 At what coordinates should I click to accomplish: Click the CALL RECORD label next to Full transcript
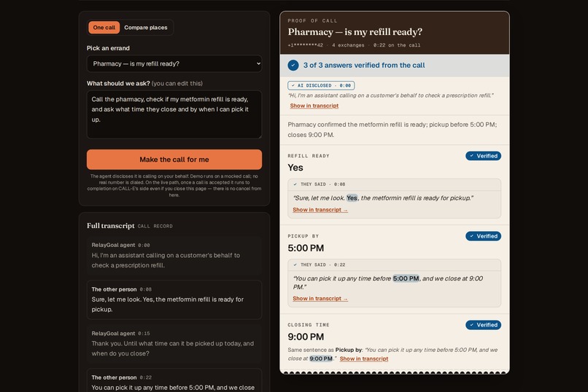[155, 226]
